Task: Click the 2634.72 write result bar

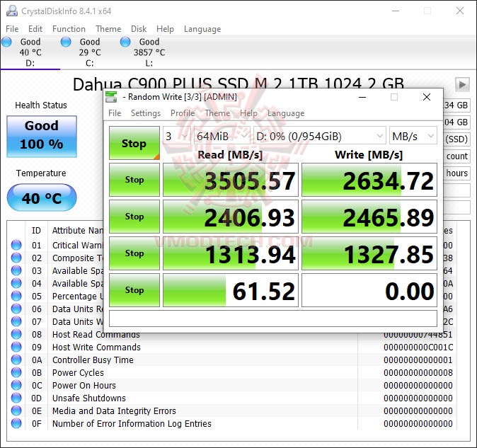Action: (x=369, y=180)
